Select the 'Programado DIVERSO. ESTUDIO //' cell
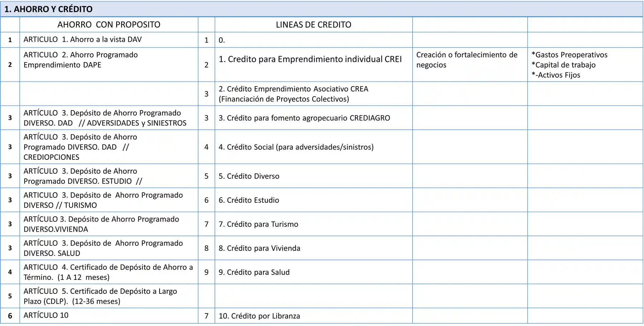The image size is (644, 326). pos(109,176)
